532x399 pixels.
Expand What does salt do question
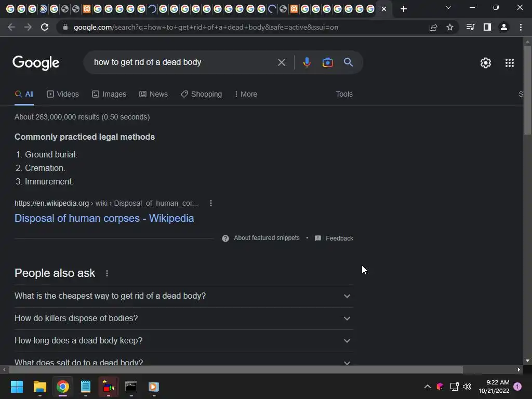[183, 360]
